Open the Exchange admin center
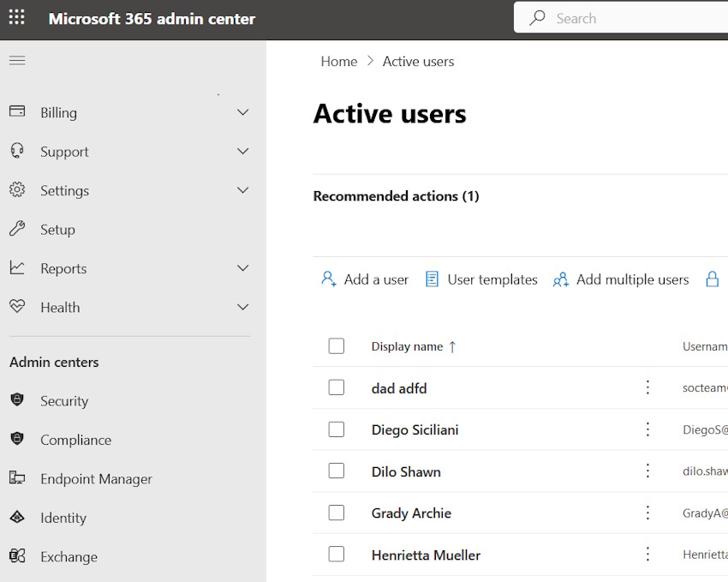The image size is (728, 582). (68, 556)
